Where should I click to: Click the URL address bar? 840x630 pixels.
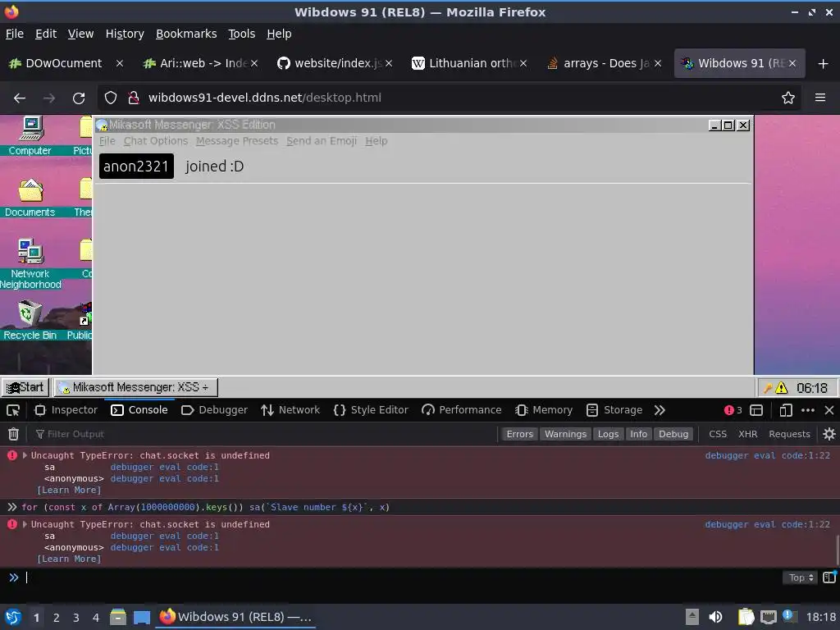point(450,98)
